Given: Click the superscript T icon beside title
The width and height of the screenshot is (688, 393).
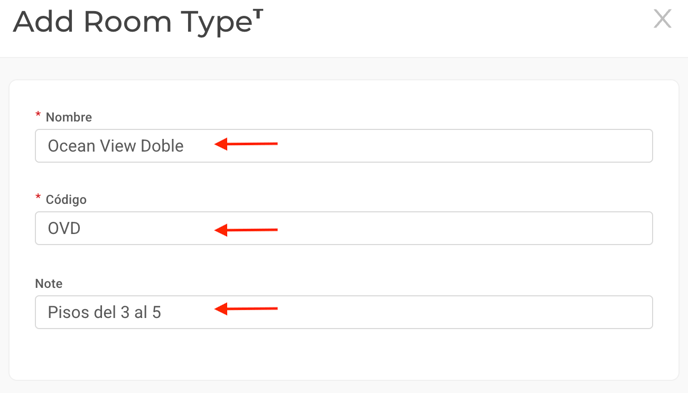Looking at the screenshot, I should [258, 14].
